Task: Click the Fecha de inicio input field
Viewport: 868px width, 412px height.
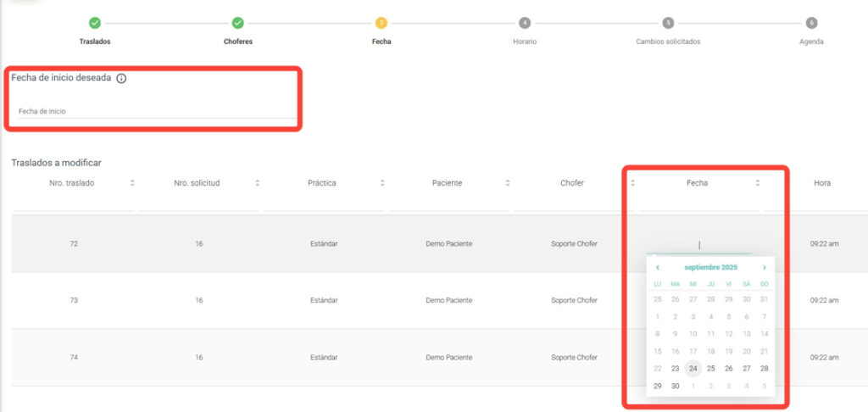Action: point(153,111)
